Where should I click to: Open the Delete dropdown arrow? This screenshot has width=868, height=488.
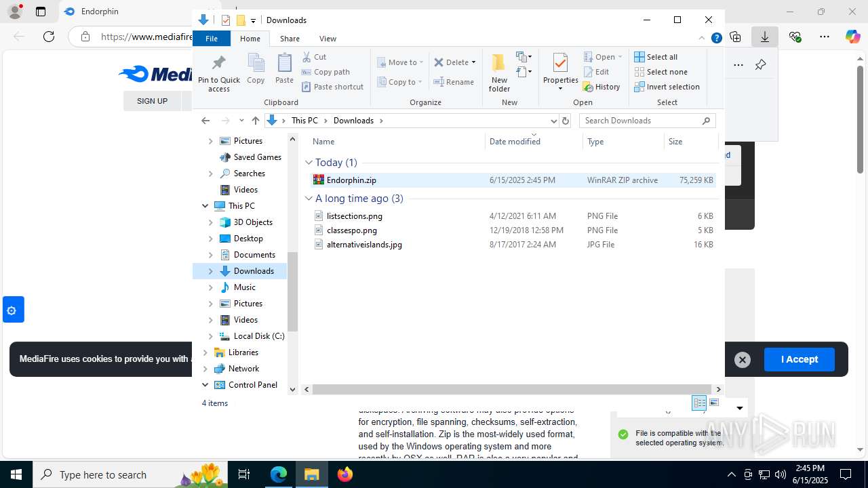click(473, 62)
